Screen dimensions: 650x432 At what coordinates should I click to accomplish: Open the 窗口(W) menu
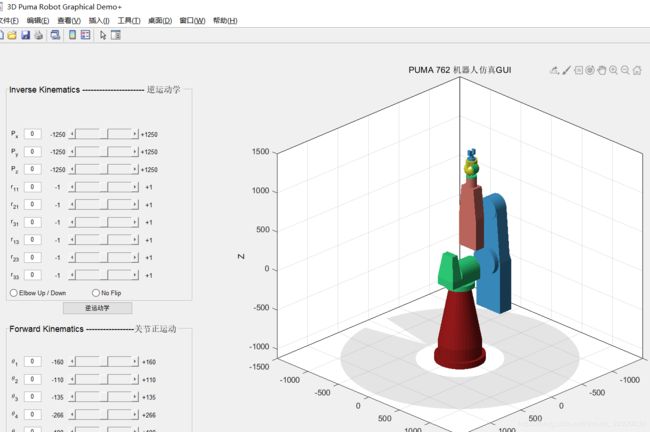(x=192, y=20)
